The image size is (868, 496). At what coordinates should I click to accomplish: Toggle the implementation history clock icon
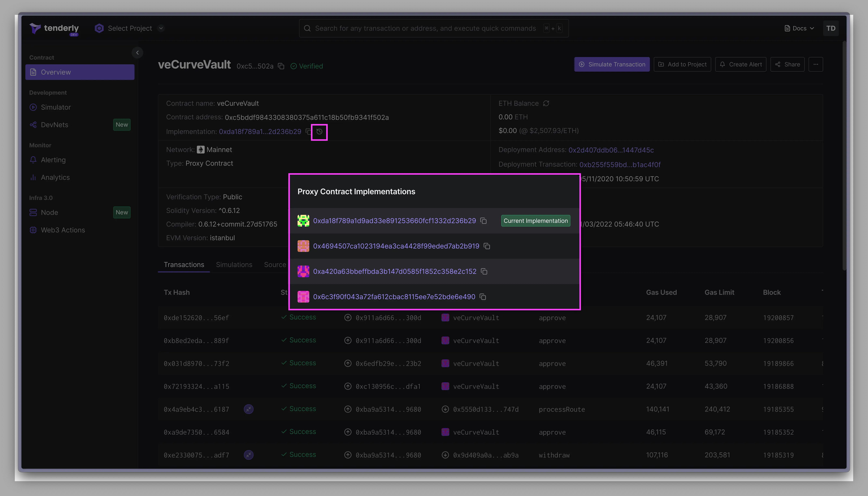(x=319, y=132)
